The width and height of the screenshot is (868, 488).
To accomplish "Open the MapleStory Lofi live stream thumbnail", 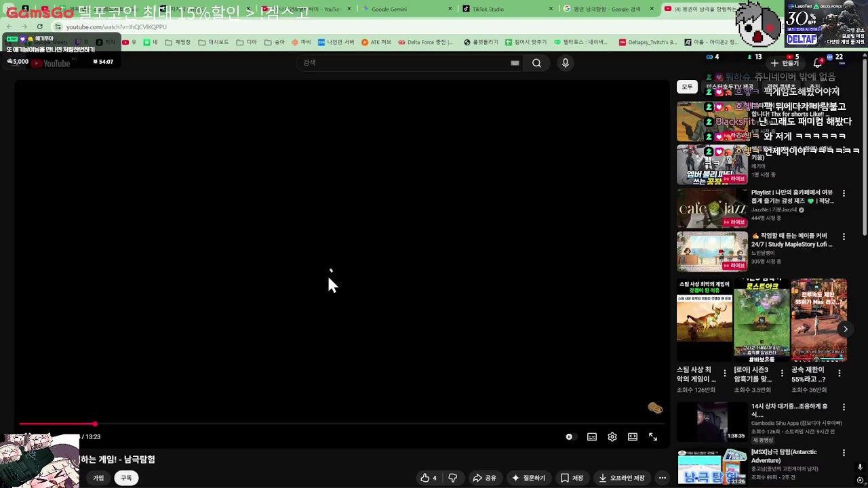I will pyautogui.click(x=712, y=251).
